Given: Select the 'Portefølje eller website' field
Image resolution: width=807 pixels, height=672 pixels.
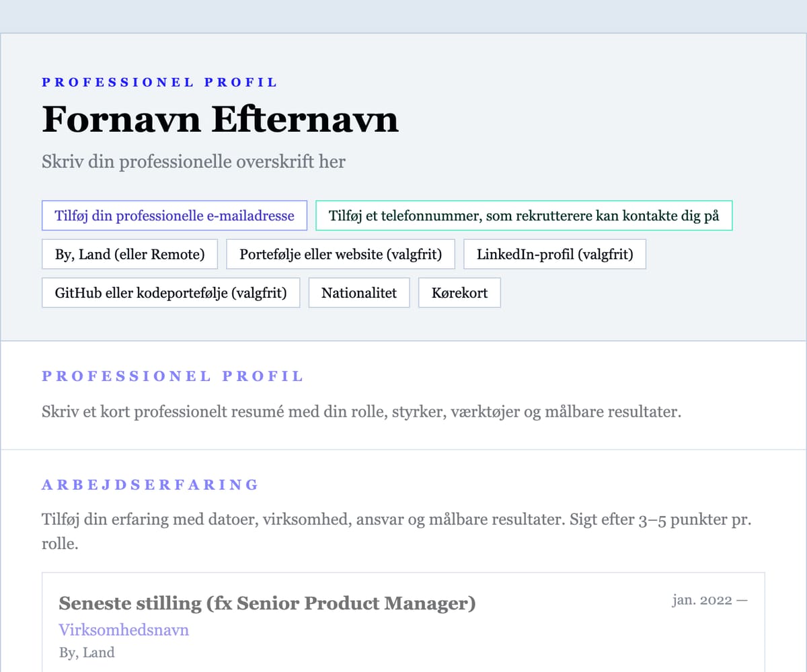Looking at the screenshot, I should tap(340, 255).
